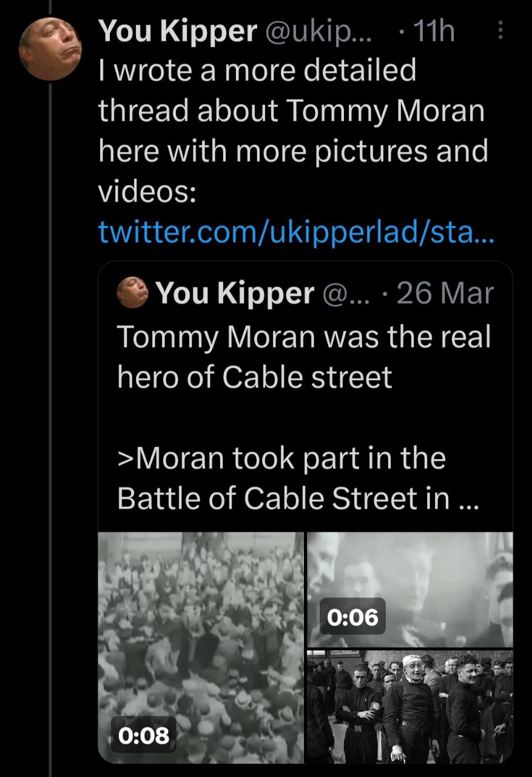This screenshot has width=532, height=777.
Task: Open the twitter.com/ukipperlad status link
Action: pyautogui.click(x=296, y=231)
